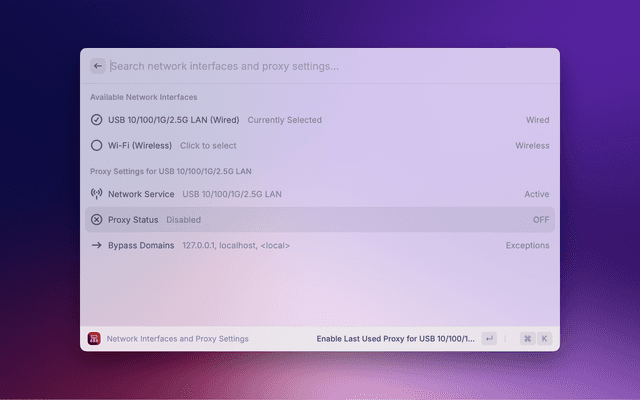Click the arrow icon beside Bypass Domains
The image size is (640, 400).
tap(97, 245)
